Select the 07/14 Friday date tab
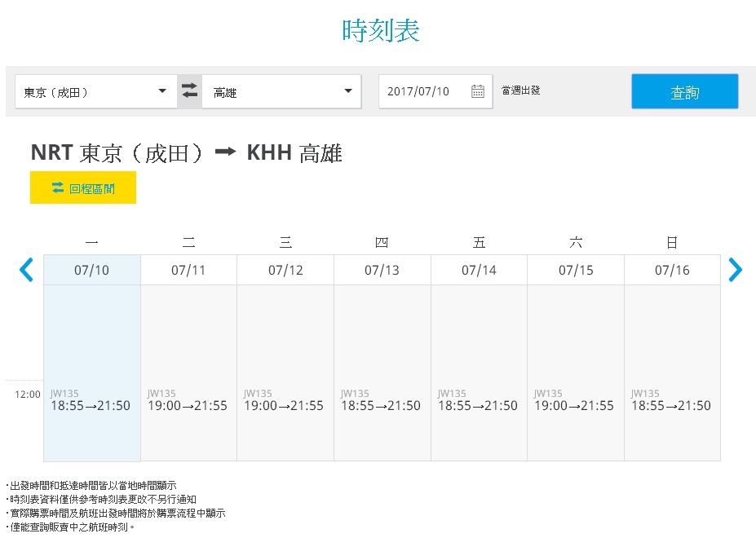This screenshot has width=756, height=538. [x=479, y=270]
